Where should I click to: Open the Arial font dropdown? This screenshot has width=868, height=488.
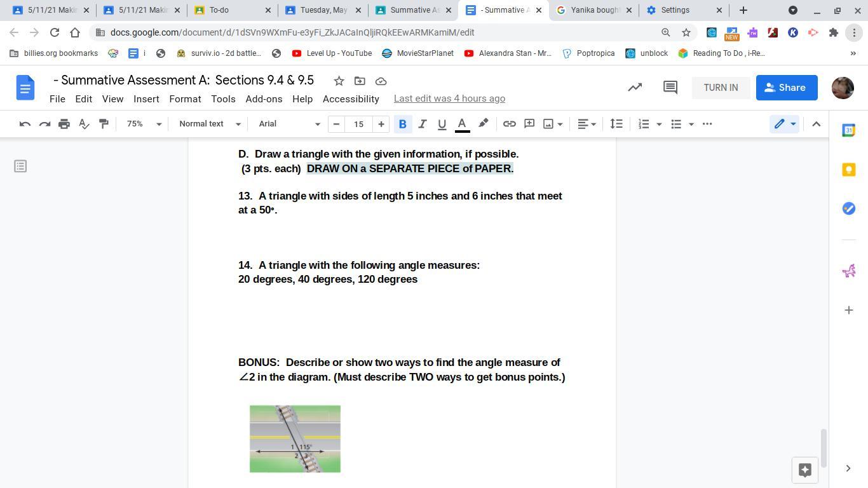click(x=289, y=124)
